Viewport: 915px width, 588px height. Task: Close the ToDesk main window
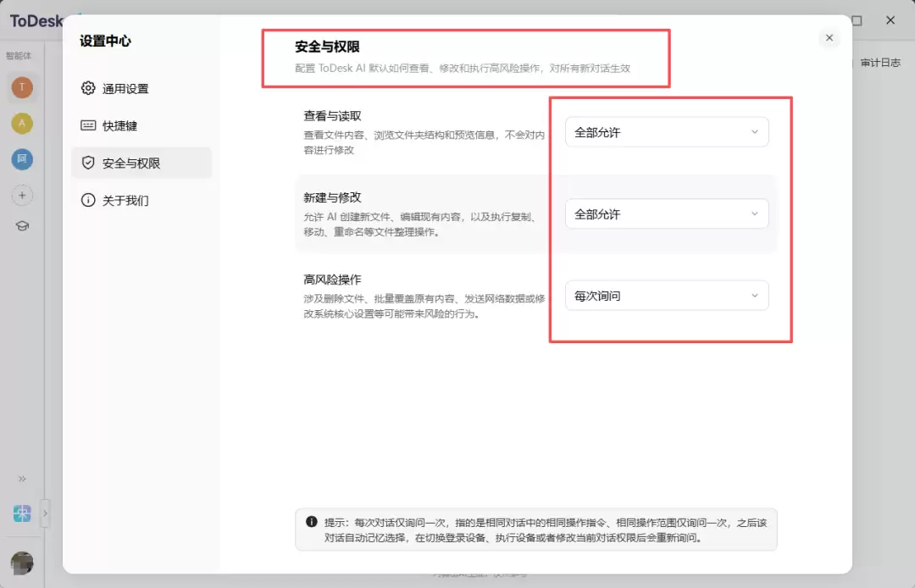[890, 20]
